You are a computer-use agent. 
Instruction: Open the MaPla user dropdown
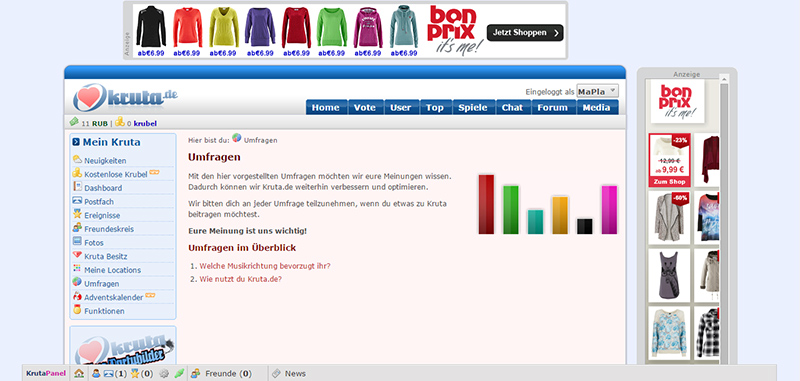click(597, 91)
